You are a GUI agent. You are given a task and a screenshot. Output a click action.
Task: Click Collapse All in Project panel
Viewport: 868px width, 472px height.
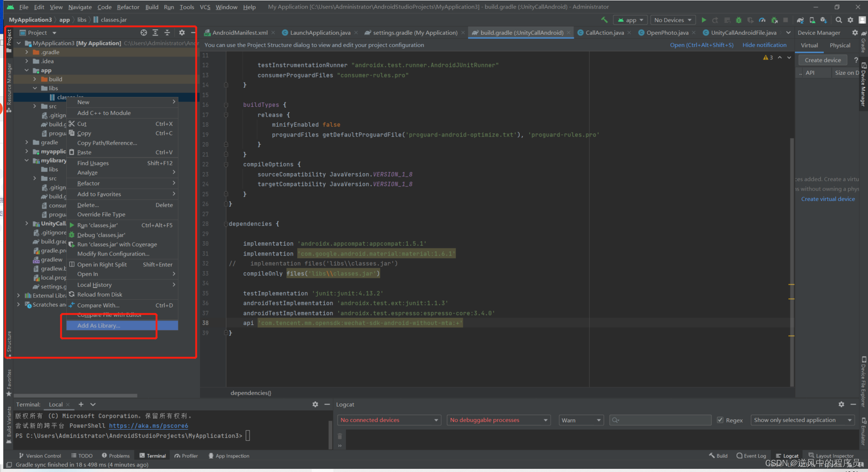point(167,32)
